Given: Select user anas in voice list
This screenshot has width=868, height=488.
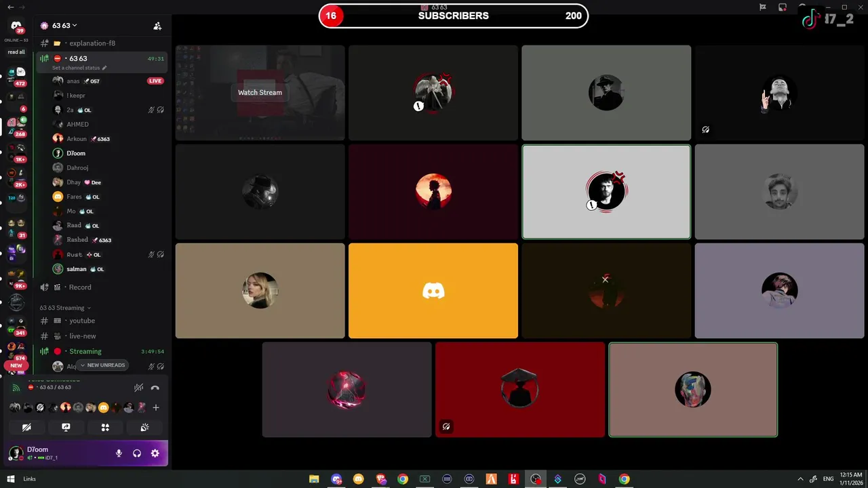Looking at the screenshot, I should (108, 81).
